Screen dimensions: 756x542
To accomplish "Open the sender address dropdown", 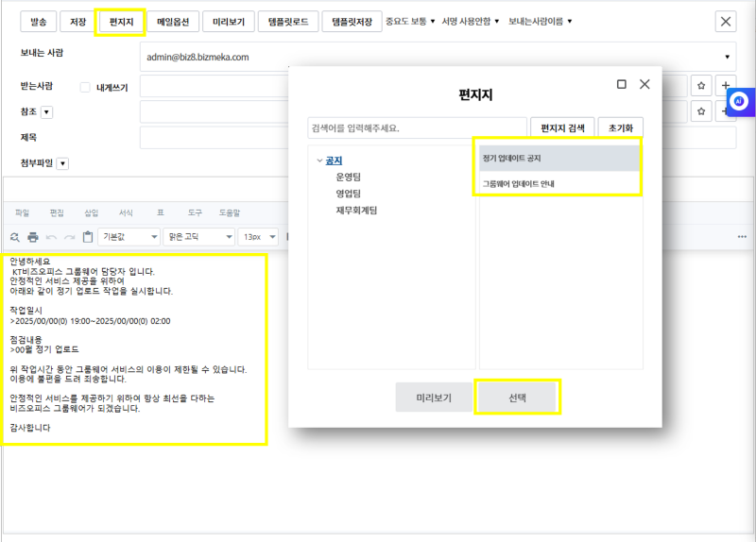I will [727, 57].
